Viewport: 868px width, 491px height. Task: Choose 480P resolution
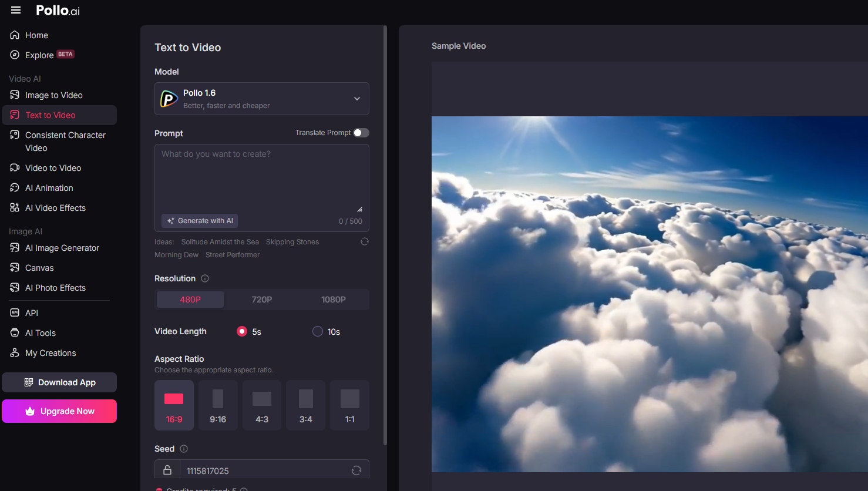[x=190, y=300]
